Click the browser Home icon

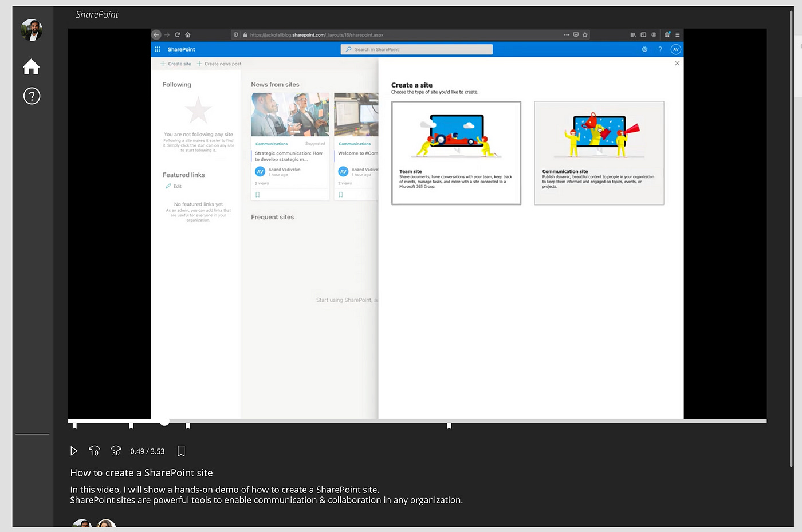(188, 34)
